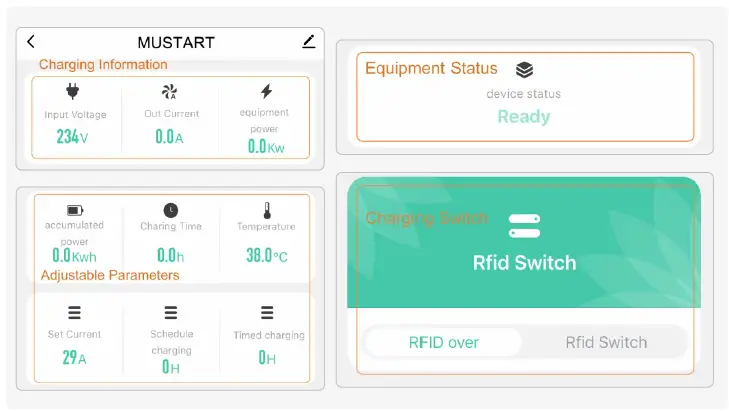This screenshot has width=729, height=411.
Task: Tap the switch icon above Rfid Switch
Action: pos(524,226)
